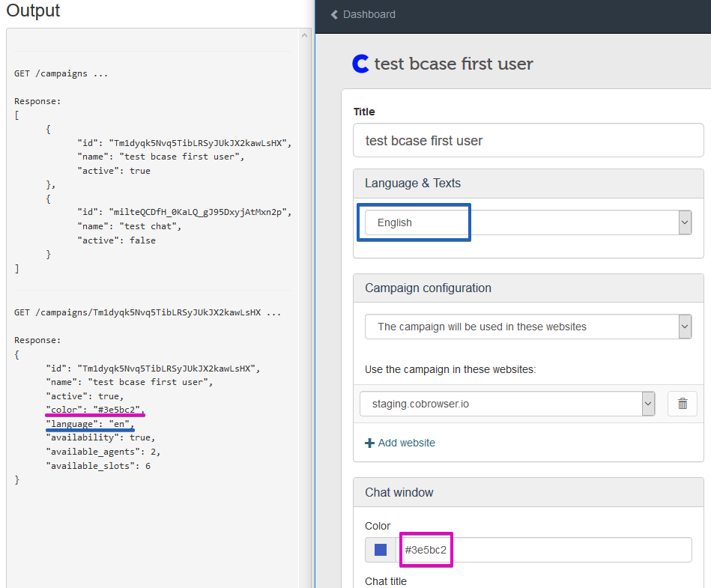Click the color hex field showing #3e5bc2

pos(426,549)
